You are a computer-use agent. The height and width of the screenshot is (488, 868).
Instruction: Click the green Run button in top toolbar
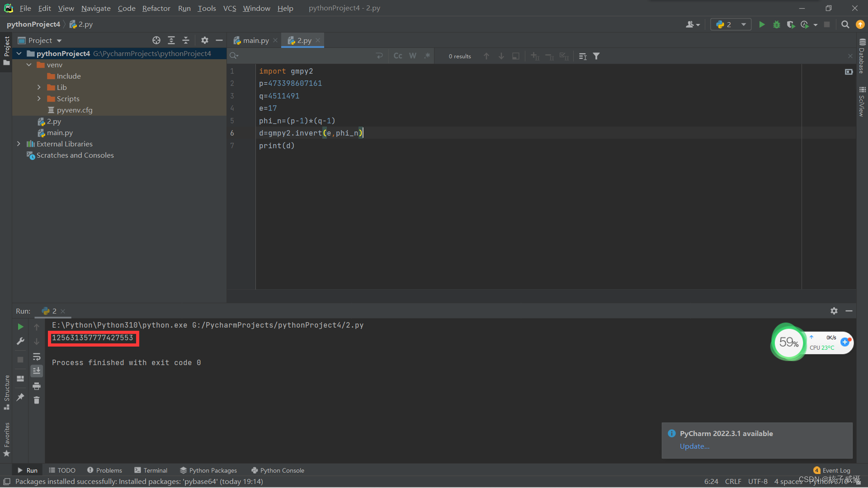[762, 24]
